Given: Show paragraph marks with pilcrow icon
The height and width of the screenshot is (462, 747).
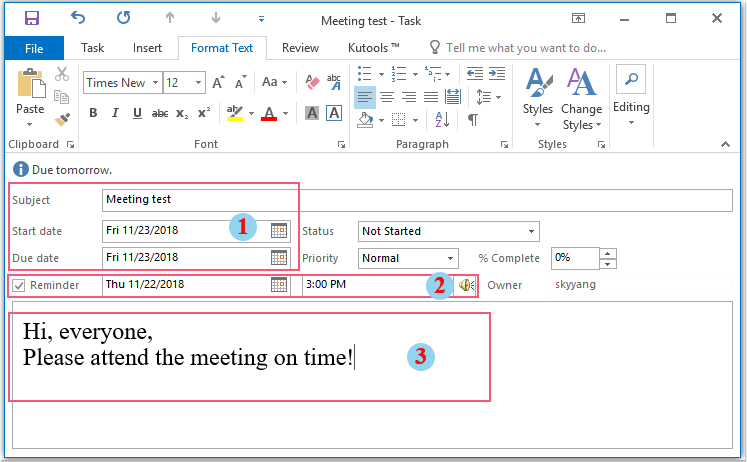Looking at the screenshot, I should pyautogui.click(x=472, y=120).
